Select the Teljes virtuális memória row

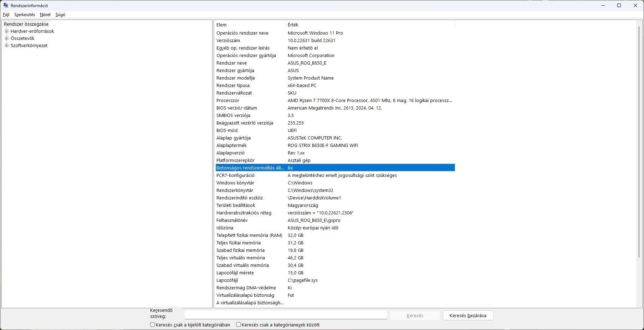(x=335, y=258)
